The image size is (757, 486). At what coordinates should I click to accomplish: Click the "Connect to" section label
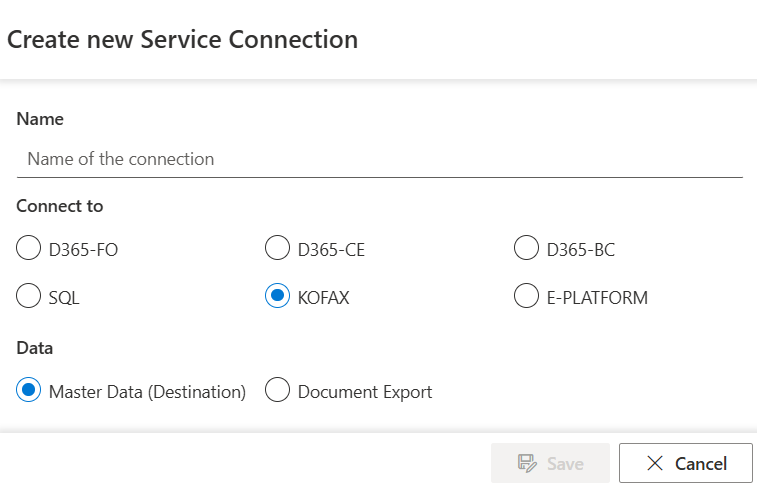[x=60, y=206]
